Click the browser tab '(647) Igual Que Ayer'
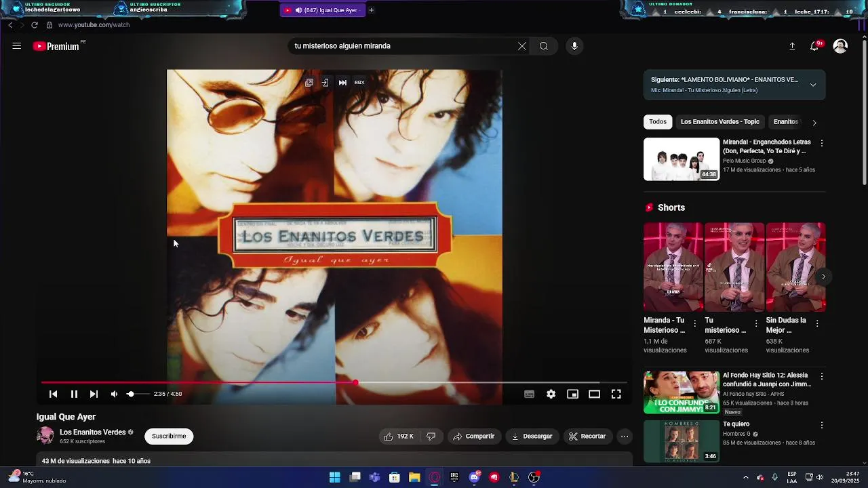 click(x=322, y=10)
